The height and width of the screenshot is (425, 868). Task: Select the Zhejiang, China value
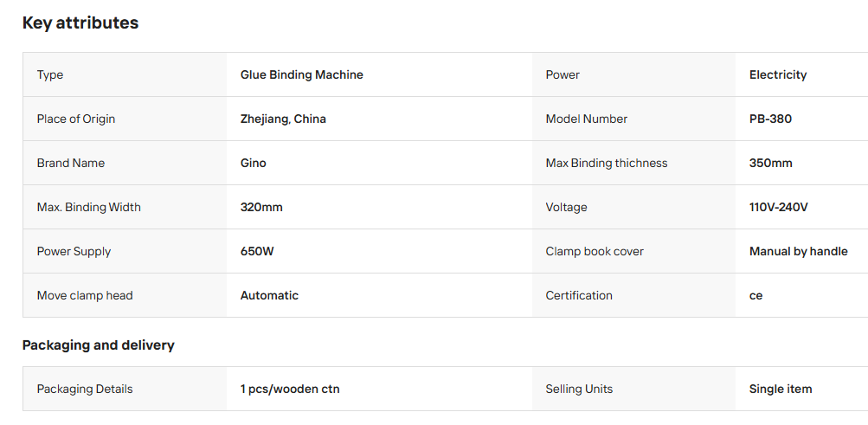pos(283,119)
